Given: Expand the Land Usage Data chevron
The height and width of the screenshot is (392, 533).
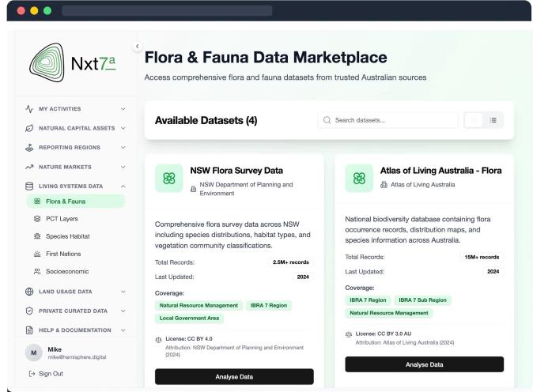Looking at the screenshot, I should 123,292.
